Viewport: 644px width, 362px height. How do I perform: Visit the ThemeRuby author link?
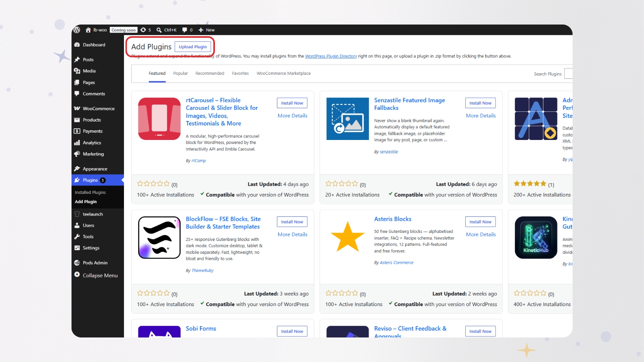click(202, 271)
